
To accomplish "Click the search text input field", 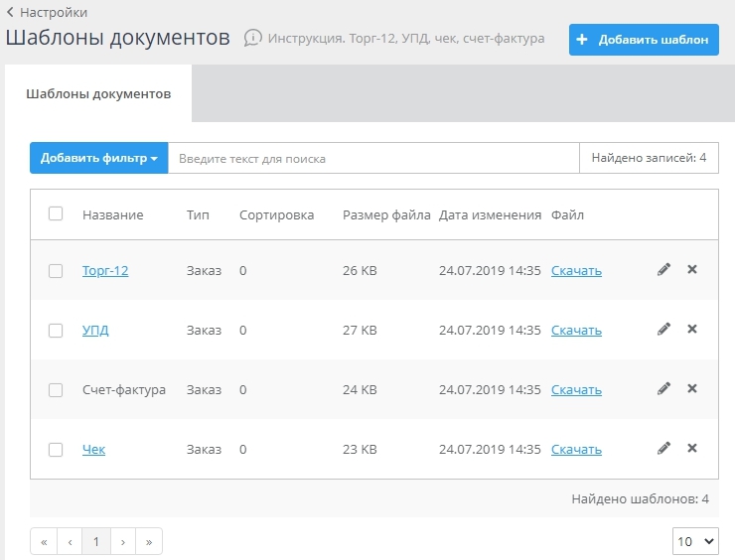I will pyautogui.click(x=372, y=158).
